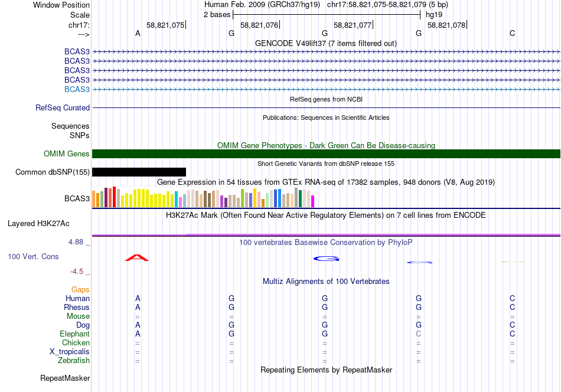Click the -4.5 PhyloP lower limit

(77, 272)
